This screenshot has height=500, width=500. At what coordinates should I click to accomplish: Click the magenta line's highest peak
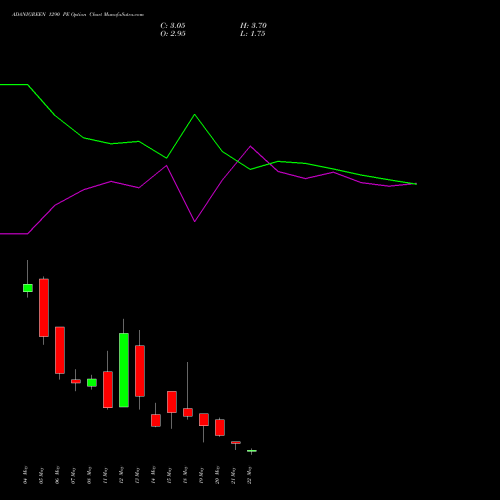(251, 146)
